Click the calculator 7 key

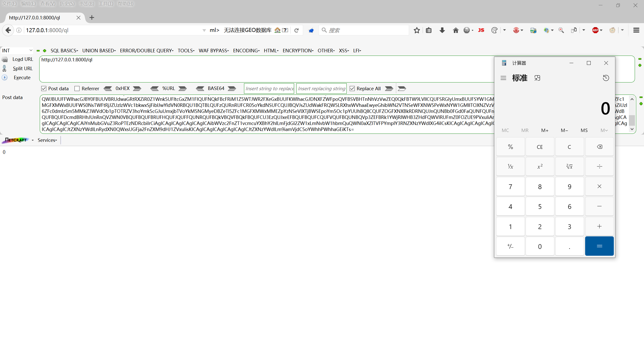tap(510, 187)
